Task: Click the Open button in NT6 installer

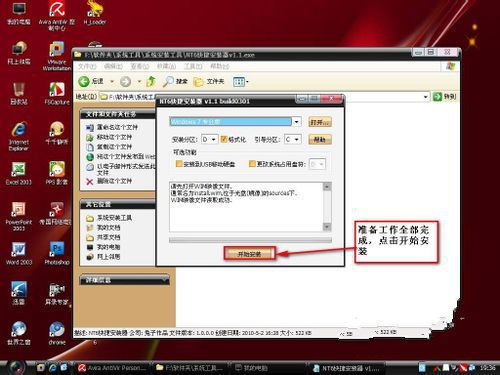Action: [320, 122]
